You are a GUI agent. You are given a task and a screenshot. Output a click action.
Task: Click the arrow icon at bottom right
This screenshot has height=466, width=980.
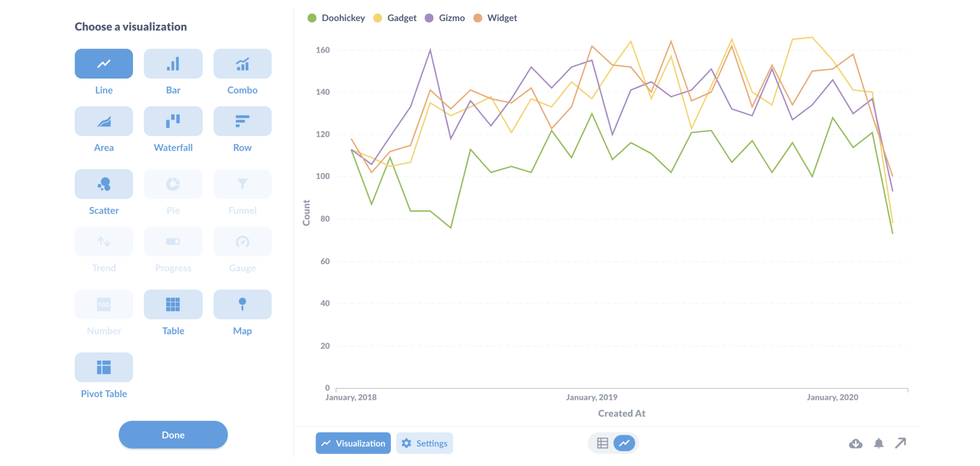[901, 443]
